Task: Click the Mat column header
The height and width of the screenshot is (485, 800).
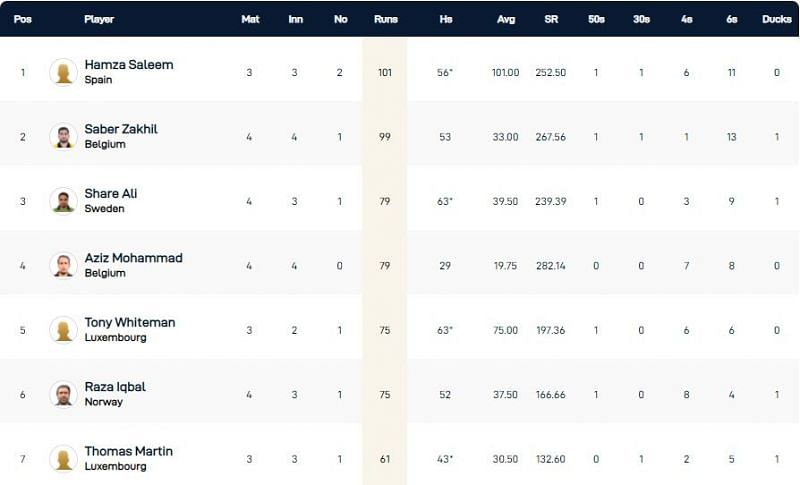Action: (250, 19)
